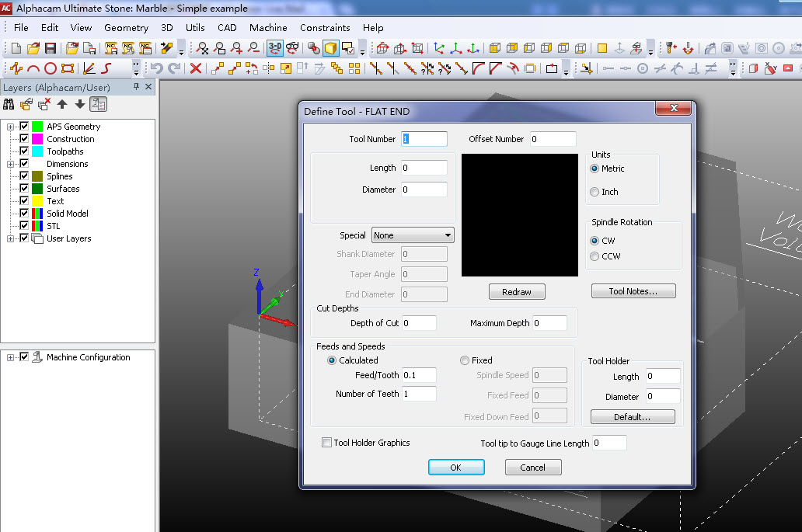Image resolution: width=802 pixels, height=532 pixels.
Task: Click the green APS Geometry color swatch
Action: (37, 127)
